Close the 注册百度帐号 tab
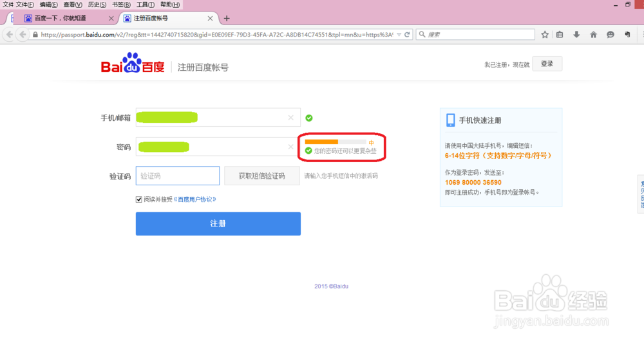 click(210, 19)
